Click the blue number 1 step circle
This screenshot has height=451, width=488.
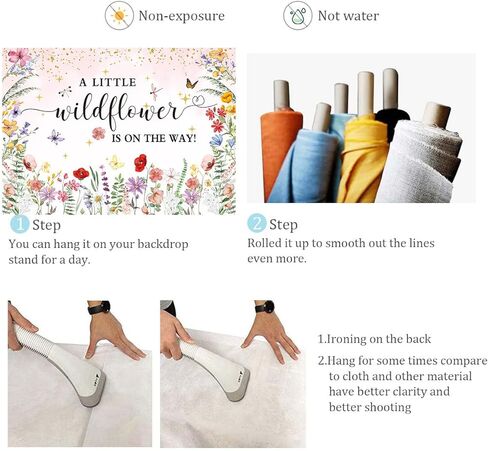point(20,224)
